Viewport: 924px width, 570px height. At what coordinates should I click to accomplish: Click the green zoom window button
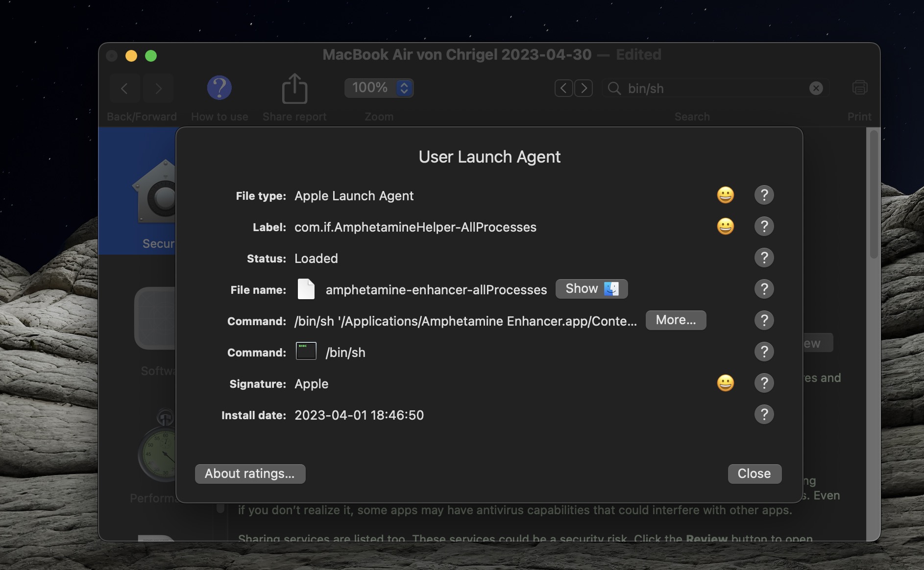151,56
